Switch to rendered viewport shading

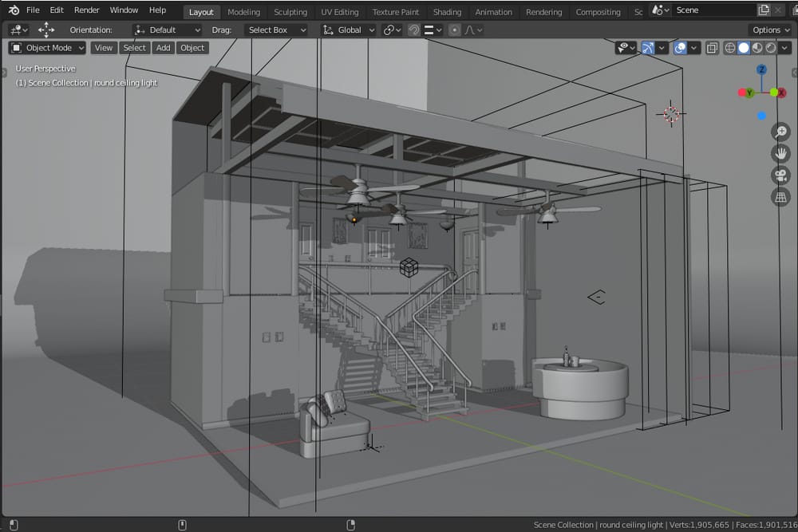point(771,48)
